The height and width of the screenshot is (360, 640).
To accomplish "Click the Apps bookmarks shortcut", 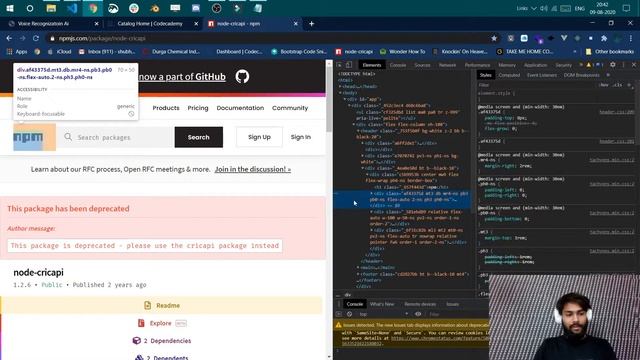I will click(17, 51).
